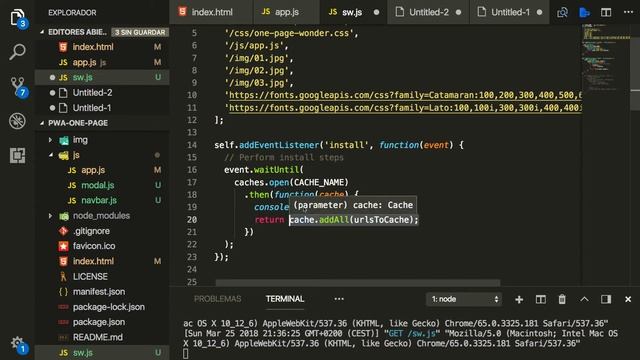Switch to the index.html editor tab
The height and width of the screenshot is (360, 640).
pos(211,12)
